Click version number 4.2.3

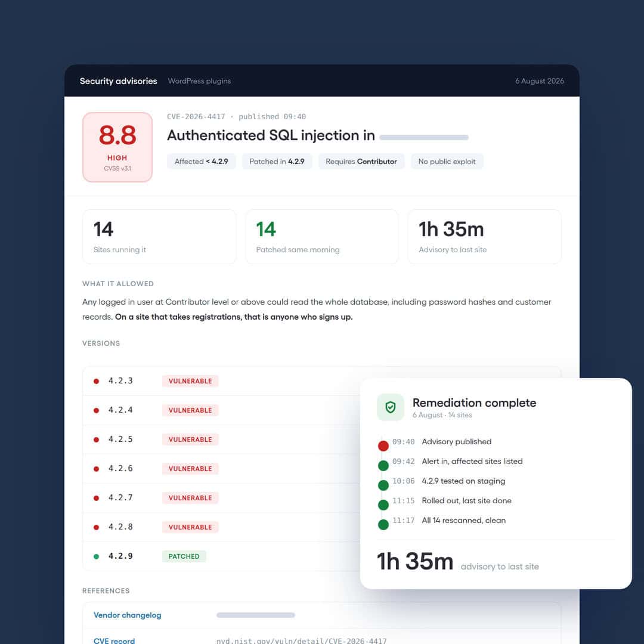120,380
